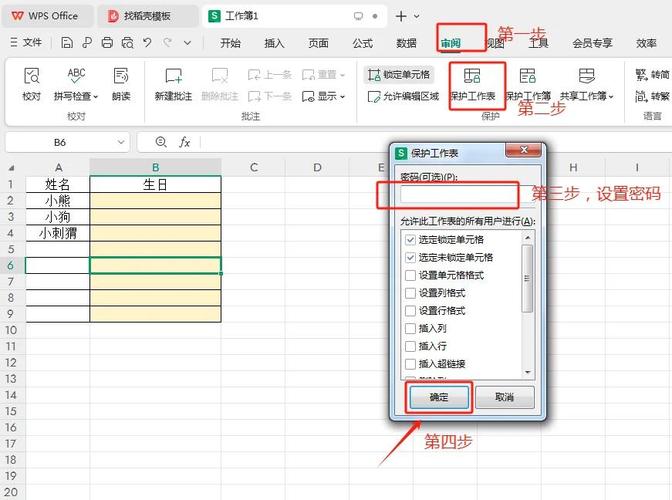This screenshot has width=672, height=500.
Task: Click the select-all corner of the sheet
Action: tap(12, 168)
